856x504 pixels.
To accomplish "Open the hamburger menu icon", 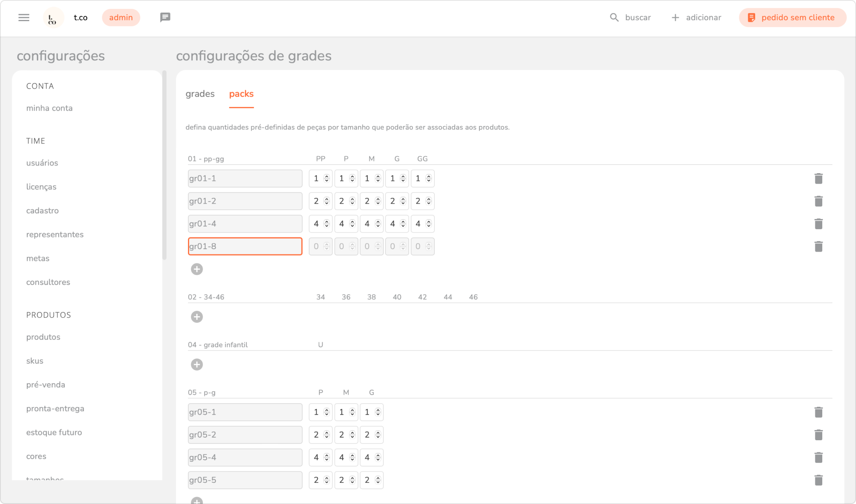I will (24, 17).
